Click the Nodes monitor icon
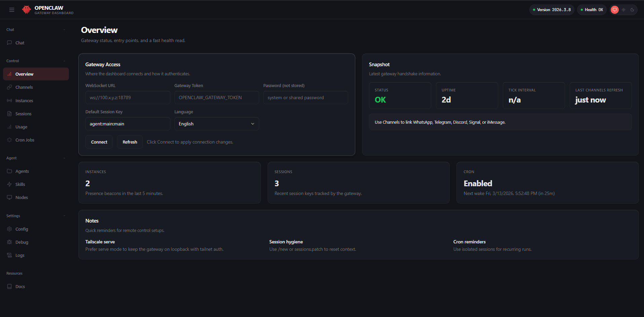Screen dimensions: 644x317 [x=9, y=197]
